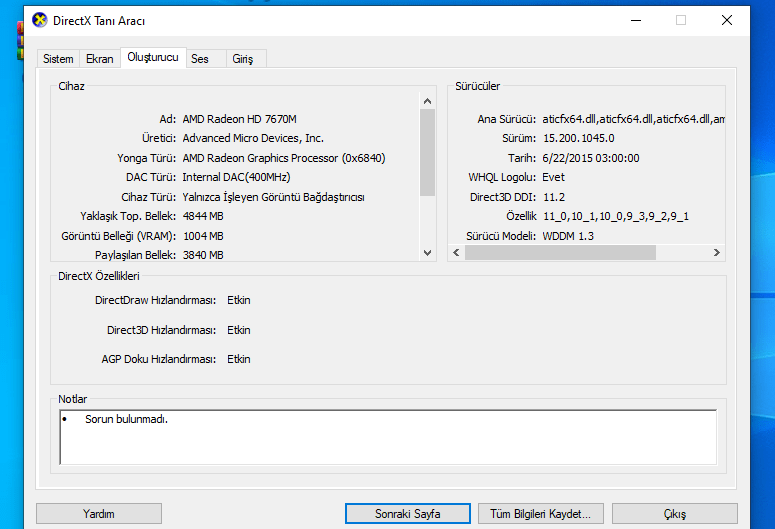The height and width of the screenshot is (529, 775).
Task: Click the chip type value '(0x6840)' line
Action: pos(284,158)
